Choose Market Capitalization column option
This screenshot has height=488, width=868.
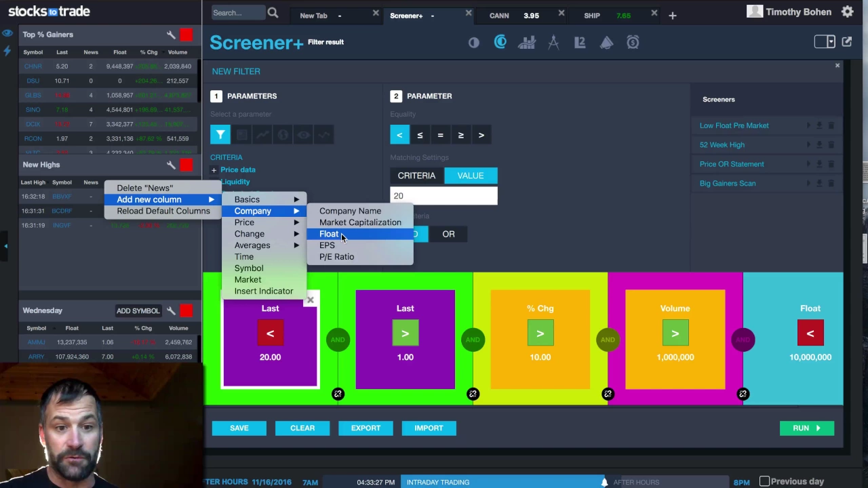360,222
